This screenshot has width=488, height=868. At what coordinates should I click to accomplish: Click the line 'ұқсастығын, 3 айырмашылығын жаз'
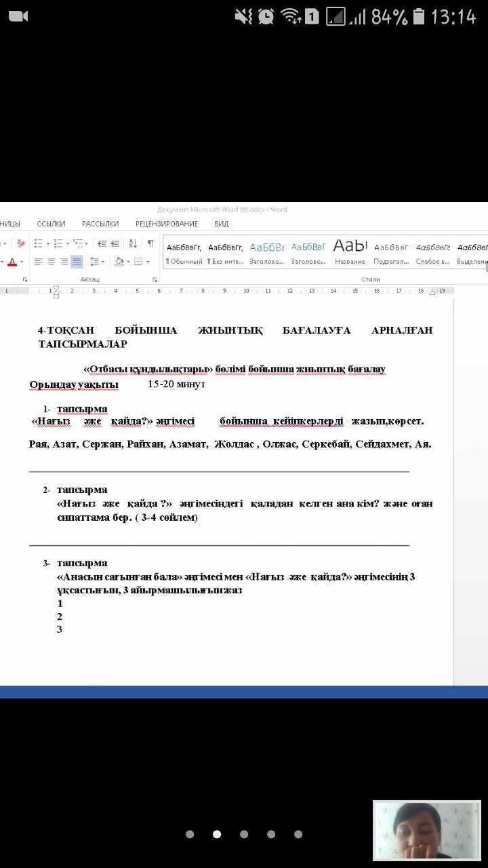coord(150,590)
